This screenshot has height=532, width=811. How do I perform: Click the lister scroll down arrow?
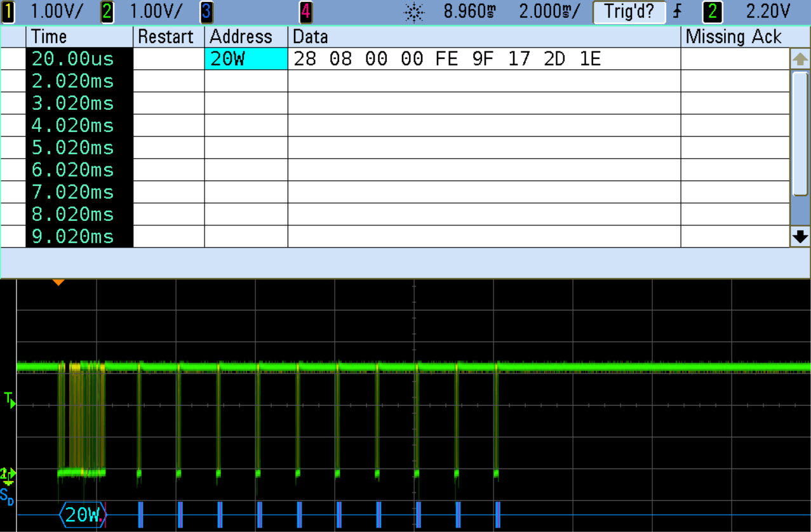pyautogui.click(x=800, y=237)
